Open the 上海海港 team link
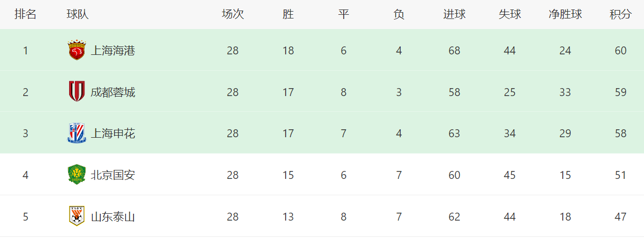 pos(113,51)
